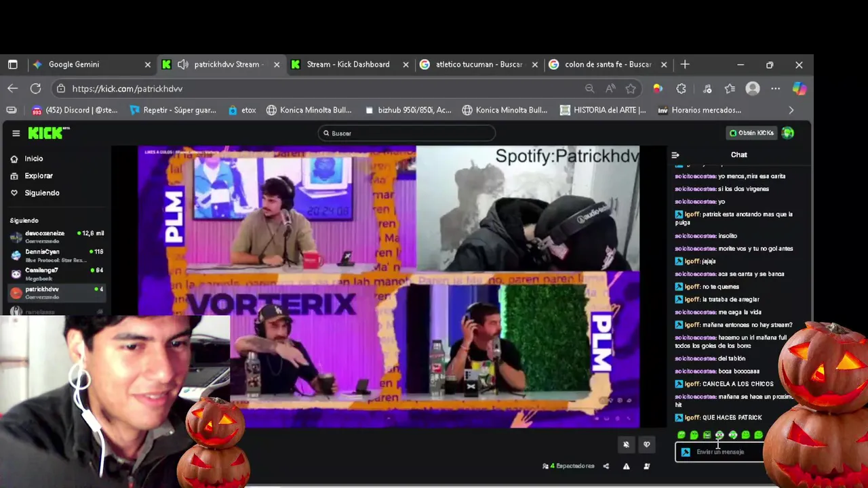
Task: Open the zoom magnifier in address bar
Action: [590, 88]
